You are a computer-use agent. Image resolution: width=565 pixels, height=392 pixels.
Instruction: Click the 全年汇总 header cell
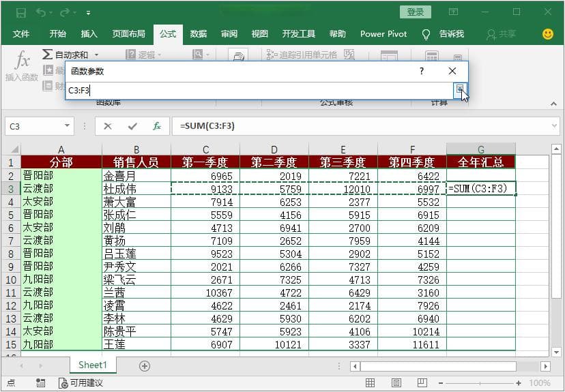[481, 162]
